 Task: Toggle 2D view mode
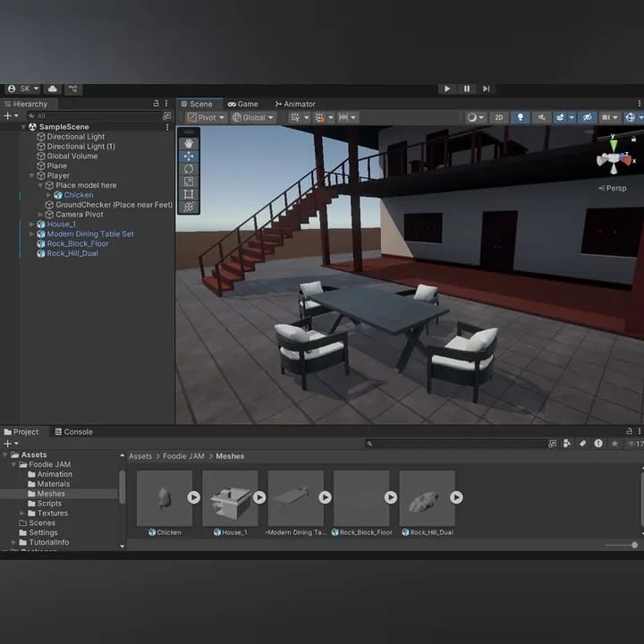pyautogui.click(x=499, y=117)
